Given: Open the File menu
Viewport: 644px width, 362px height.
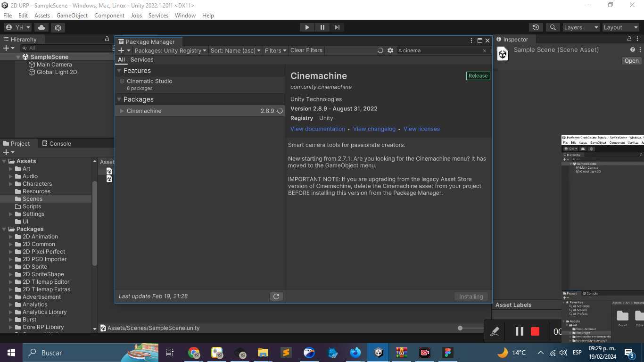Looking at the screenshot, I should pos(8,16).
